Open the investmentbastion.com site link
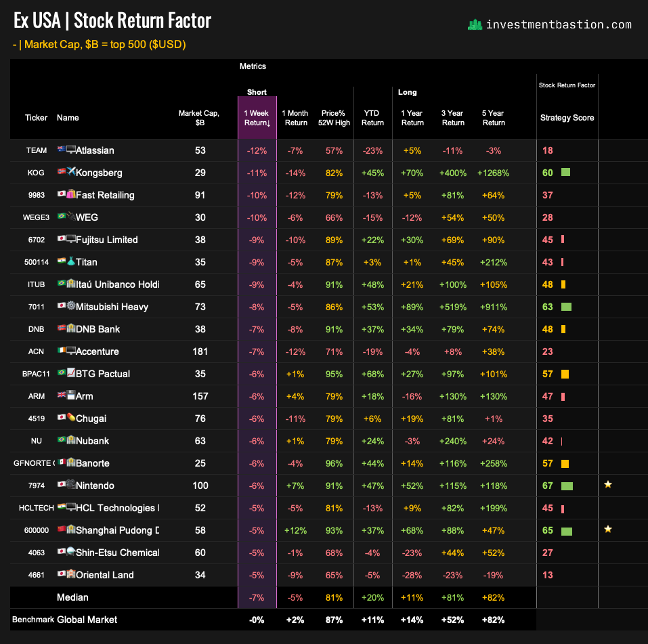 coord(559,25)
